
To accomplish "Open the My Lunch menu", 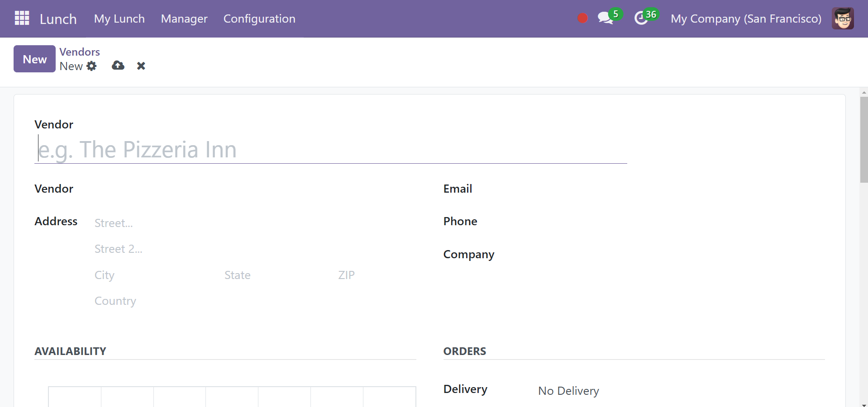I will click(119, 19).
